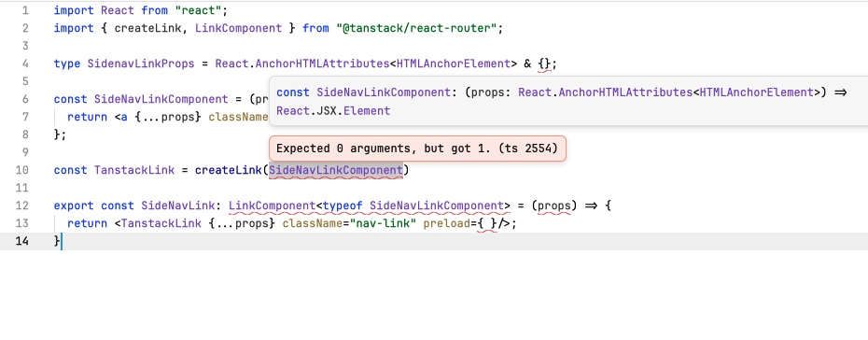Click the "@tanstack/react-router" module string
Viewport: 868px width, 340px height.
416,28
